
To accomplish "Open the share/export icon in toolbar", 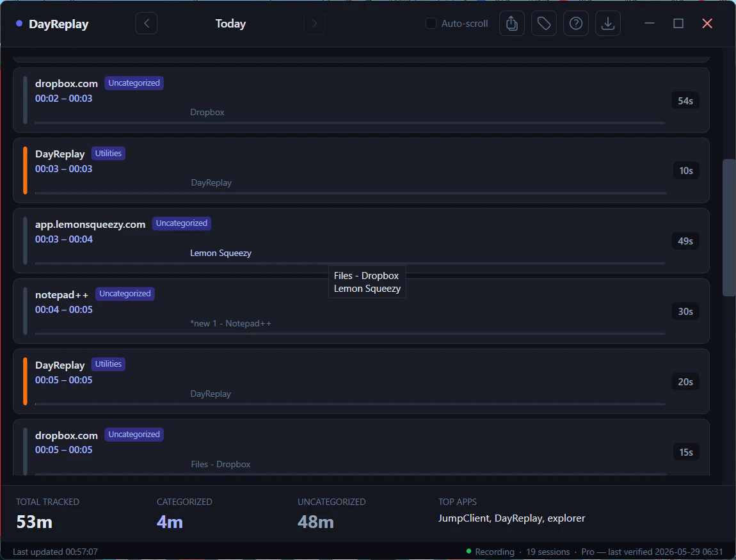I will [511, 24].
